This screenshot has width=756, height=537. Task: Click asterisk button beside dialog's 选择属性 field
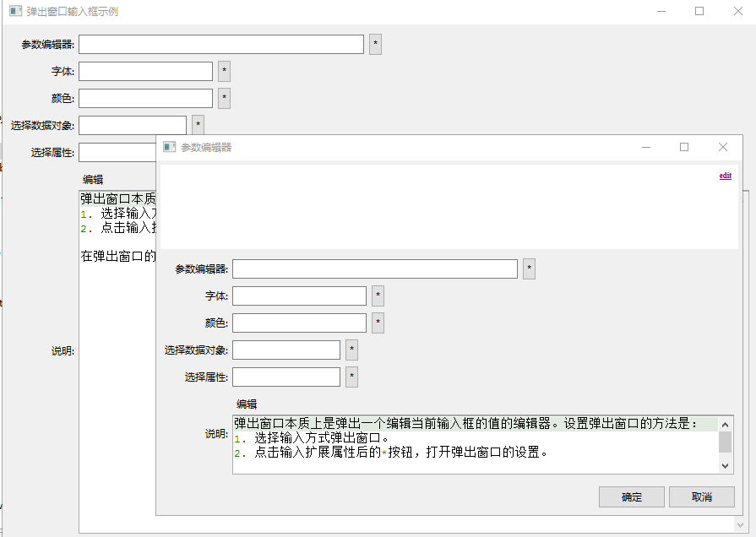pos(352,377)
